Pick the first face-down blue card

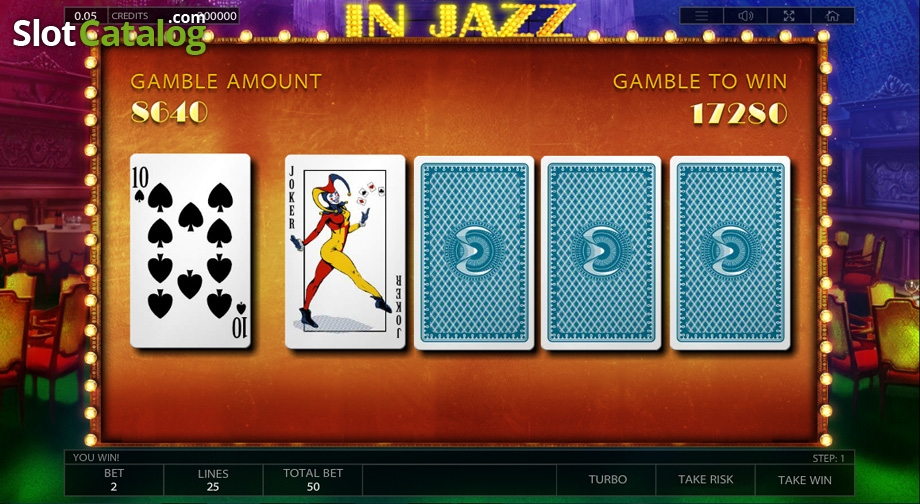pyautogui.click(x=474, y=252)
